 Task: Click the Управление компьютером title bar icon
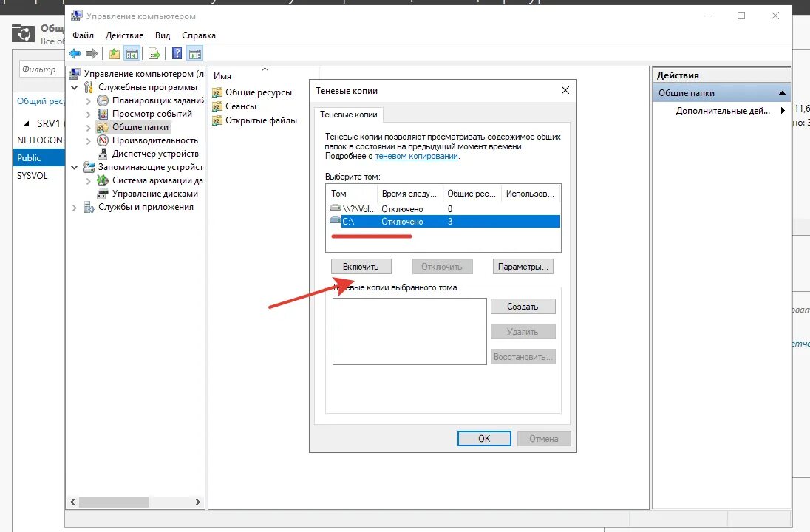[x=76, y=16]
